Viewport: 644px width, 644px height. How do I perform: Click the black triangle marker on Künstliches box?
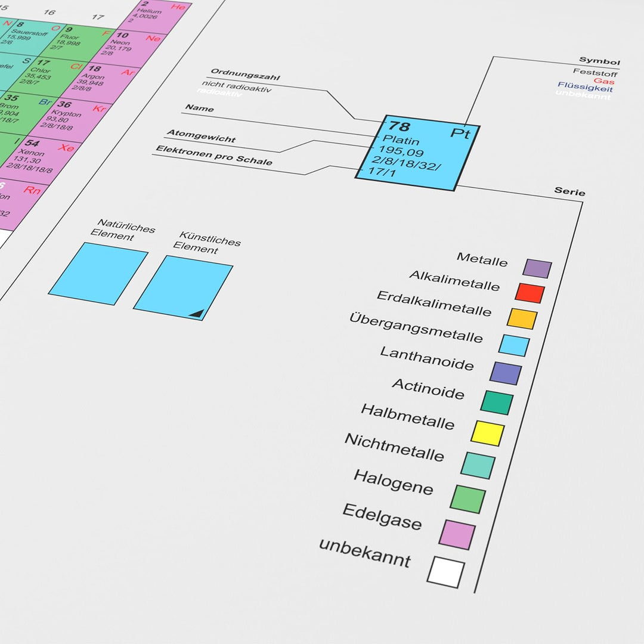pos(197,314)
